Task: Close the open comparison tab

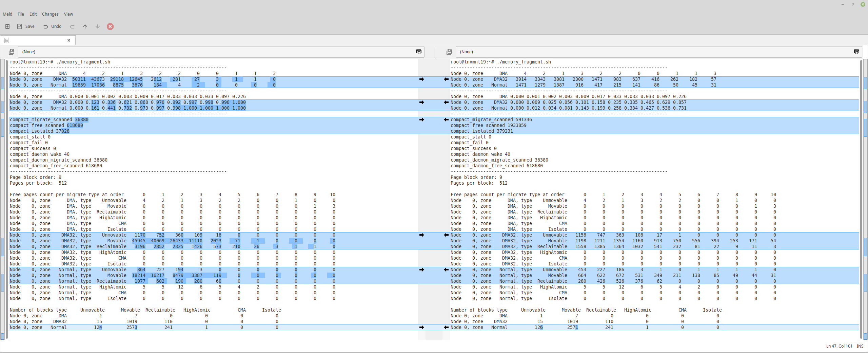Action: click(69, 40)
